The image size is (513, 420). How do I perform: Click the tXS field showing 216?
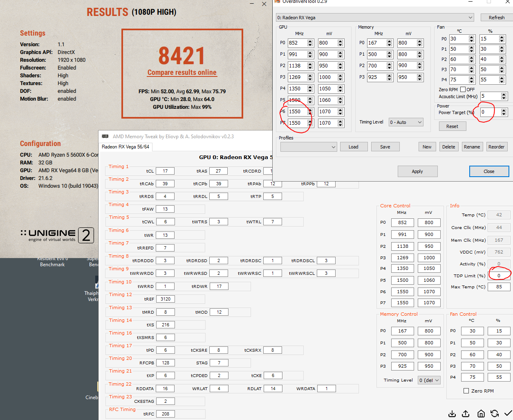[165, 325]
